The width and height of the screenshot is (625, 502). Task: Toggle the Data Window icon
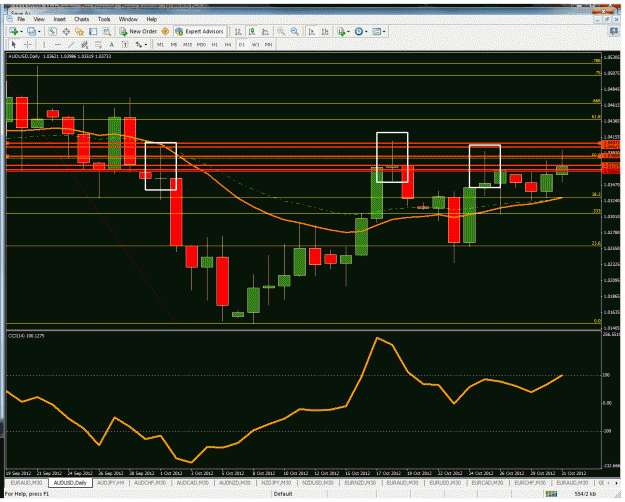(66, 31)
